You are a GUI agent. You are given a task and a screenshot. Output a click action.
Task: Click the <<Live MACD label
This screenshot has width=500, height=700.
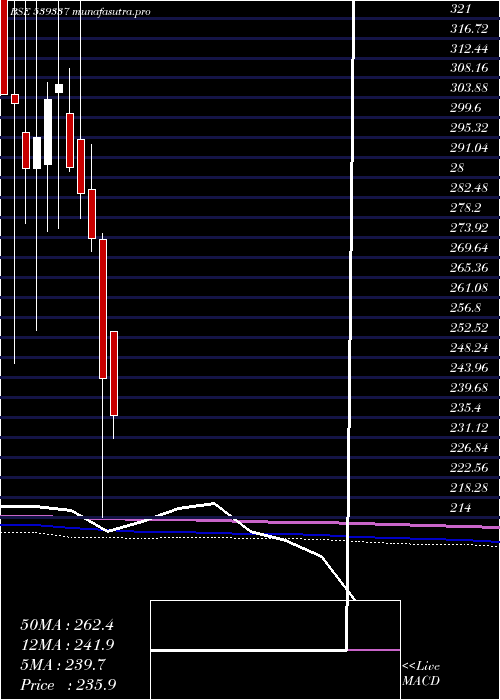click(421, 674)
